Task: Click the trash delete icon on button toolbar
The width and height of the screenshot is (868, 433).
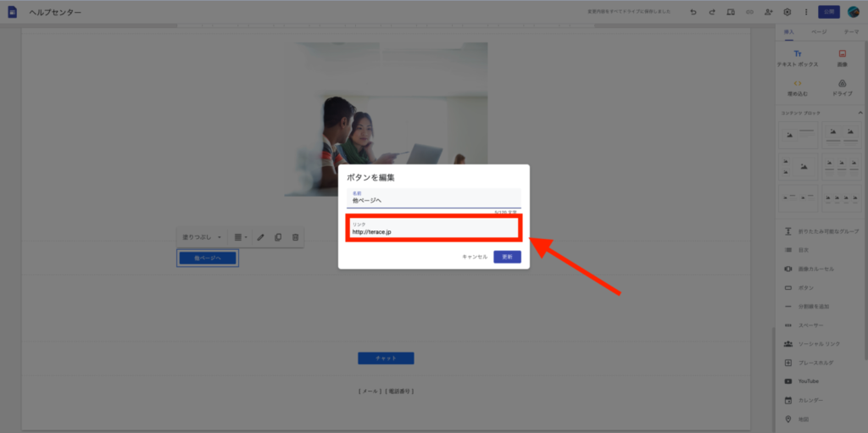Action: [295, 237]
